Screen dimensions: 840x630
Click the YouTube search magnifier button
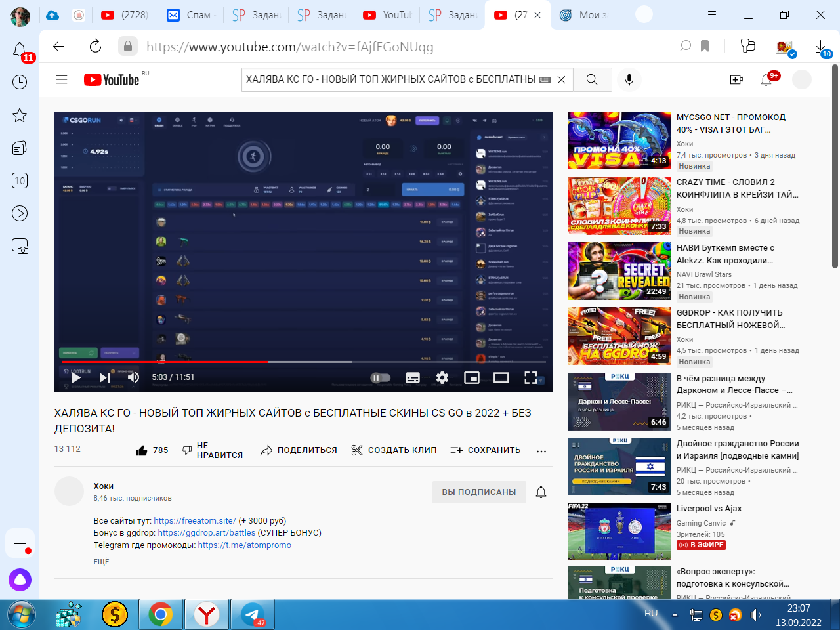coord(592,79)
